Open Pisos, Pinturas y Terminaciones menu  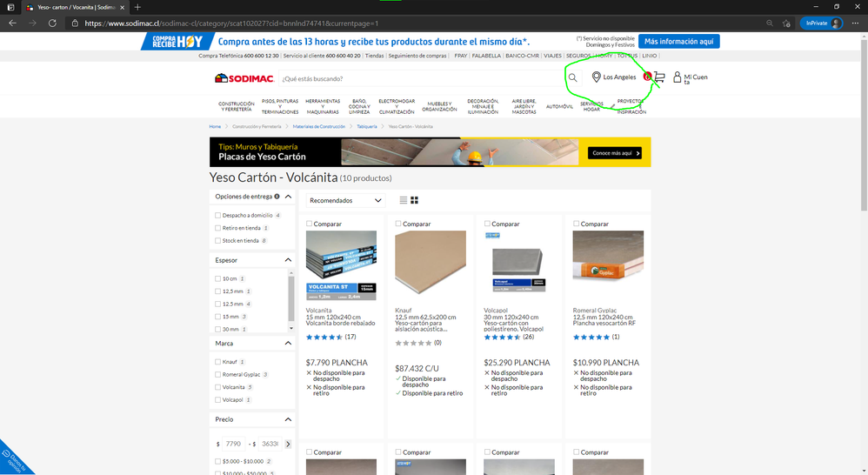279,106
